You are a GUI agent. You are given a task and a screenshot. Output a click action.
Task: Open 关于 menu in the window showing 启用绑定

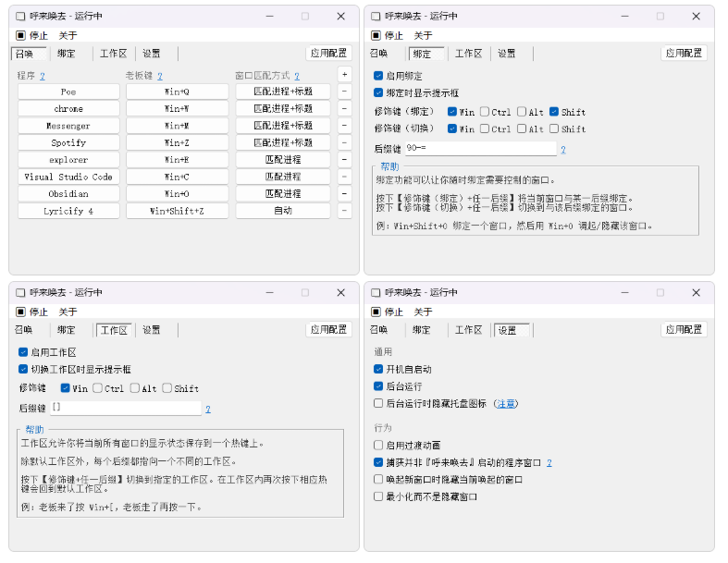(423, 35)
